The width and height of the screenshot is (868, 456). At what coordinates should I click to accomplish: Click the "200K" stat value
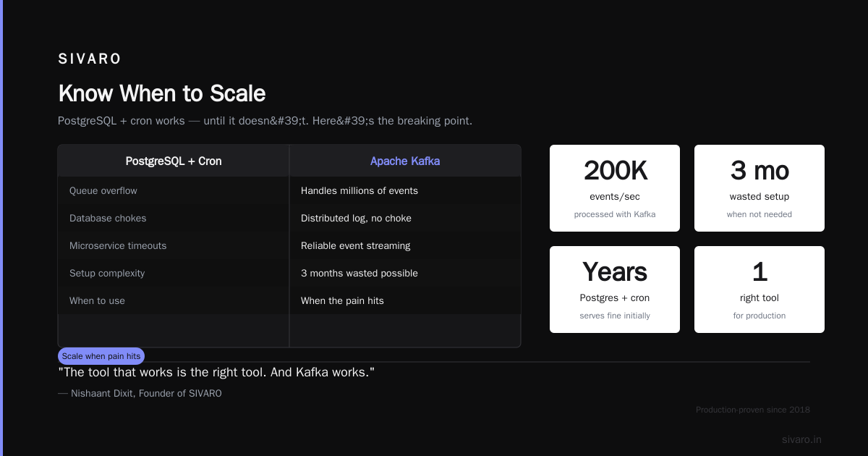(615, 171)
